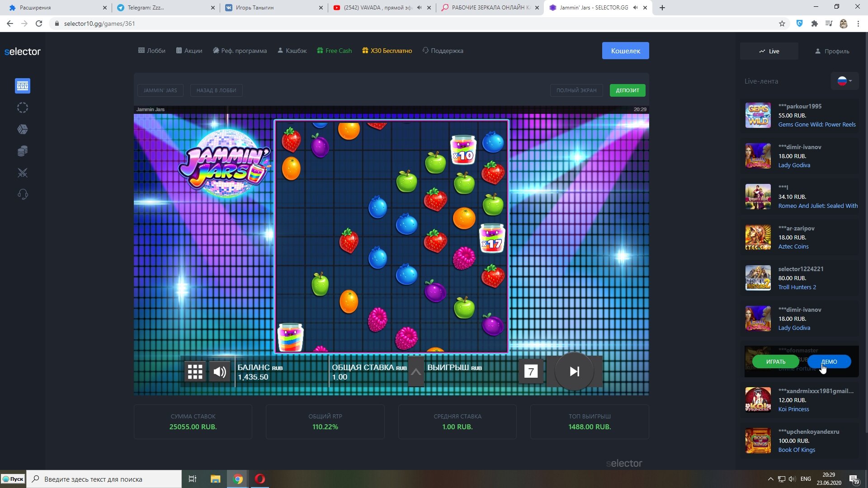The height and width of the screenshot is (488, 868).
Task: Bookmark the page with star icon
Action: click(x=782, y=23)
